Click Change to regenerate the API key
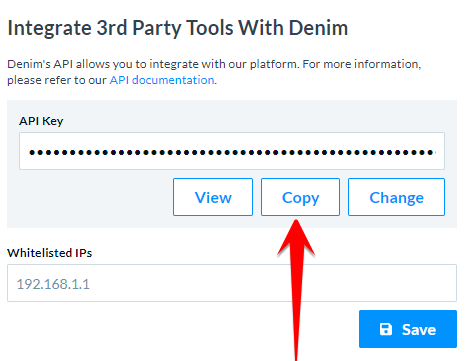The height and width of the screenshot is (361, 470). pos(396,197)
